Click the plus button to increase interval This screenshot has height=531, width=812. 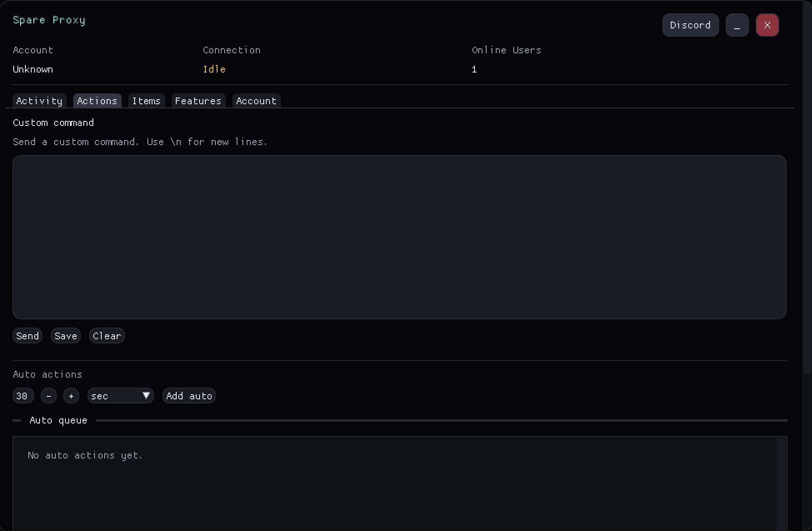(71, 396)
